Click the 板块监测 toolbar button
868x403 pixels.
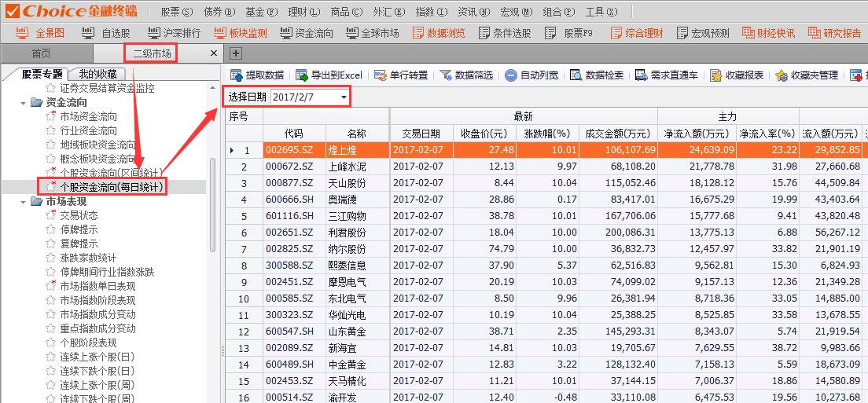point(241,33)
